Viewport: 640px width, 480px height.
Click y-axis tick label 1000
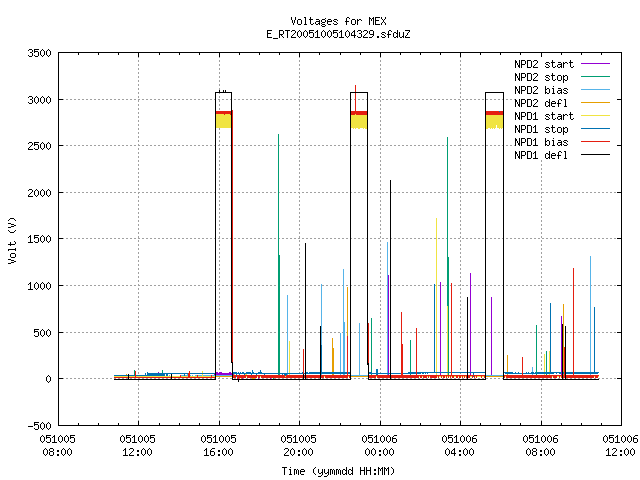[x=39, y=286]
